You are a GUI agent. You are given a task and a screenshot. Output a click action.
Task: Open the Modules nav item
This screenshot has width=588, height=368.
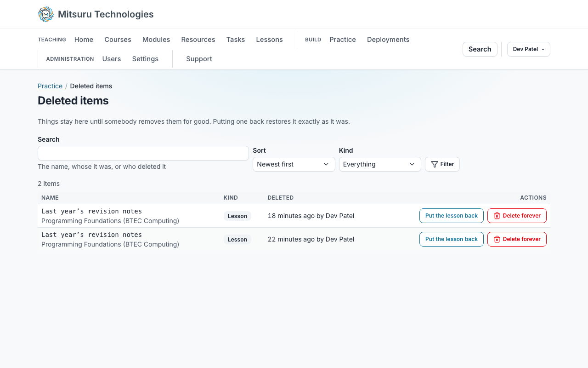click(156, 40)
